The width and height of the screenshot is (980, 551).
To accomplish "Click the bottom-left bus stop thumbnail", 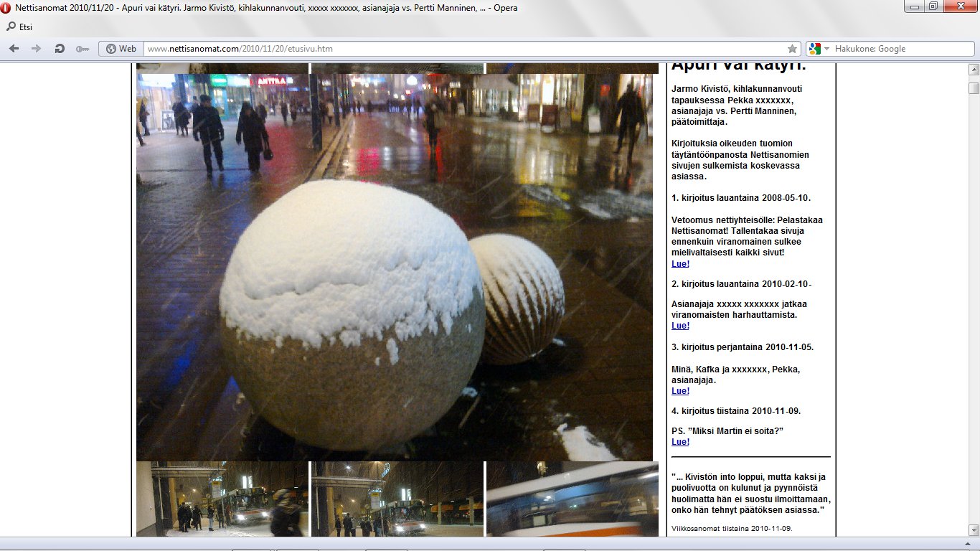I will pos(222,499).
